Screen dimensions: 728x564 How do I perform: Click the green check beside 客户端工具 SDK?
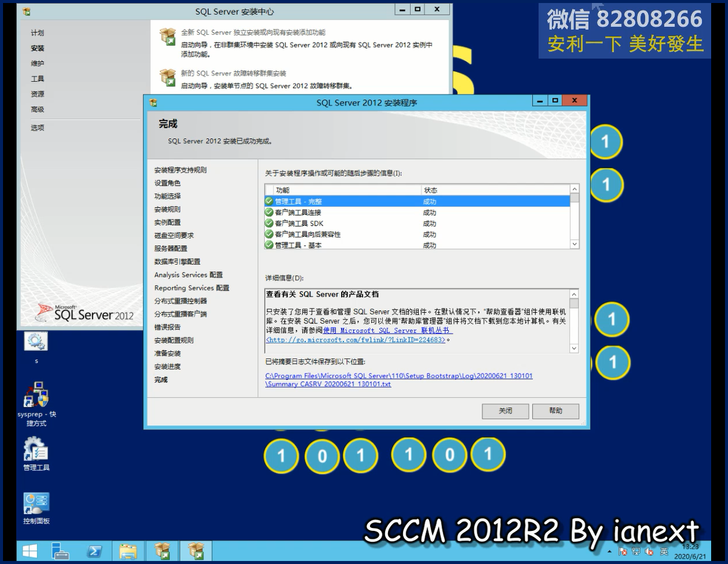pos(269,223)
